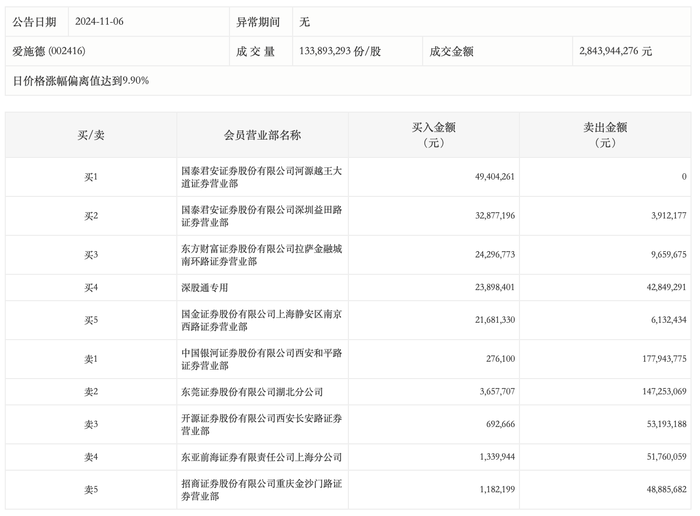Image resolution: width=700 pixels, height=516 pixels.
Task: Select the stock name 爱施德 (002416)
Action: coord(49,51)
